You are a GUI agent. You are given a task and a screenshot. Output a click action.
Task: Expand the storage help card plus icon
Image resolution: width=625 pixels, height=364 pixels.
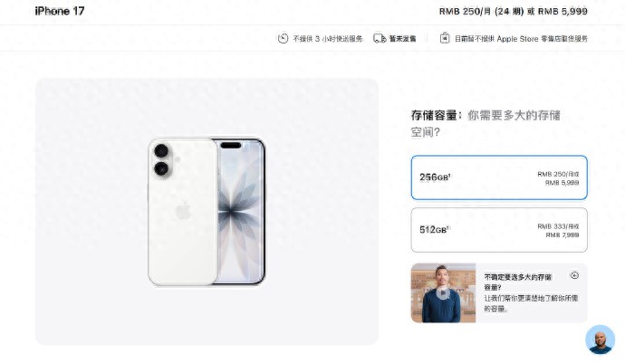pyautogui.click(x=574, y=275)
